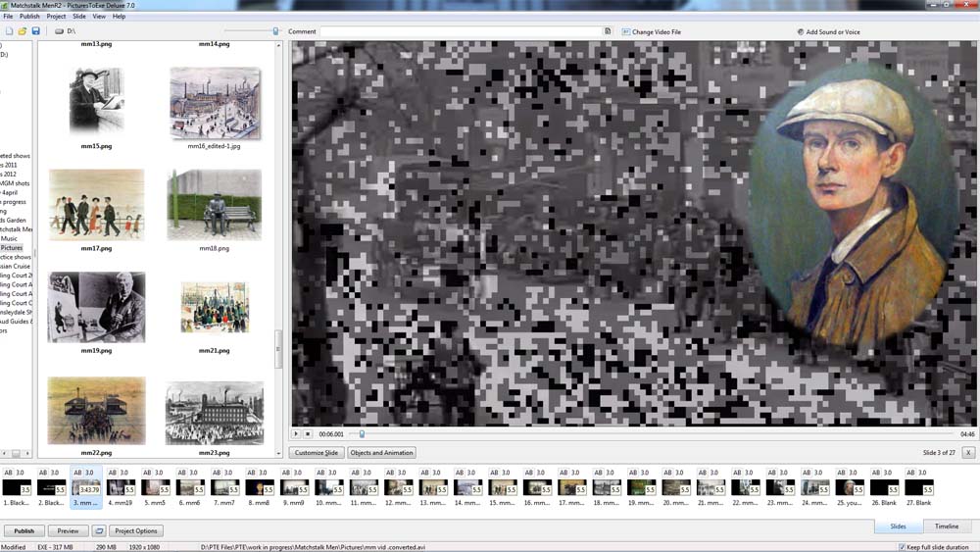980x552 pixels.
Task: Click the AB transition icon of slide 1
Action: point(8,473)
